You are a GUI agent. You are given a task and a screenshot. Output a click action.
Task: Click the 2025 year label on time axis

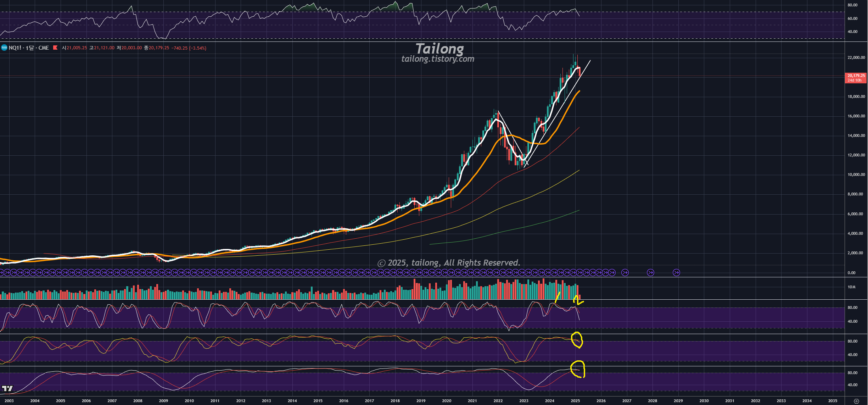575,401
